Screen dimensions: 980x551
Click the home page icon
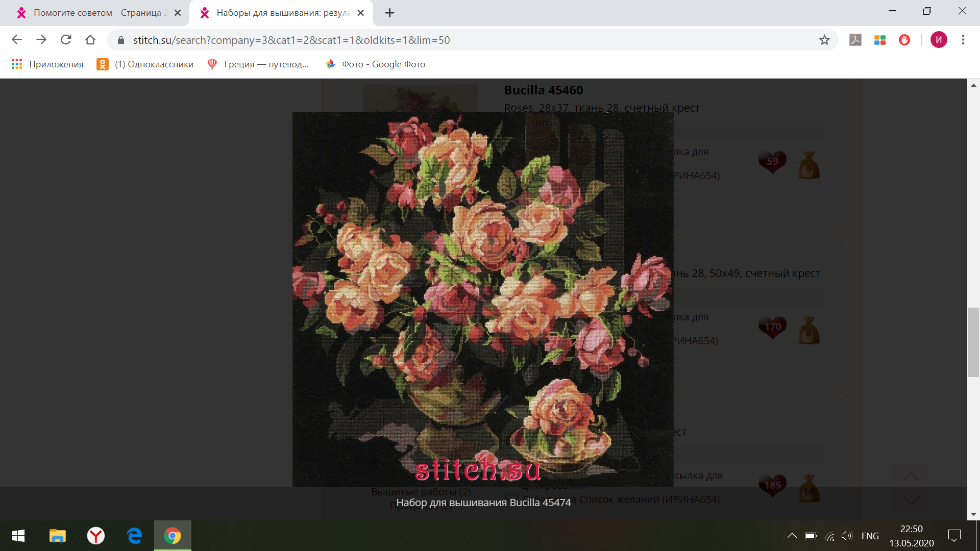tap(90, 40)
